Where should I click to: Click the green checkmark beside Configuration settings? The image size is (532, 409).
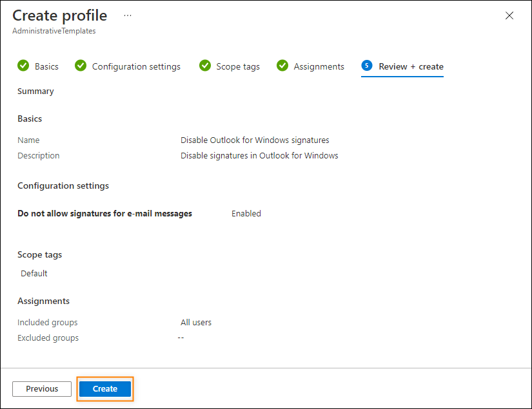[x=81, y=66]
